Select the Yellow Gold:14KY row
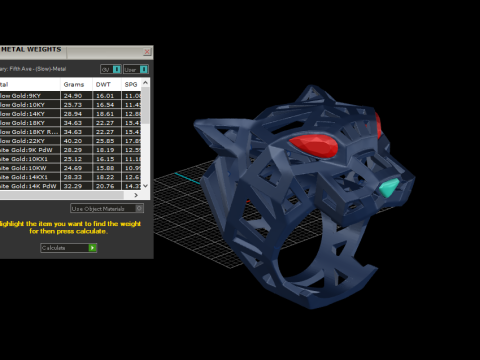This screenshot has width=480, height=360. [70, 114]
